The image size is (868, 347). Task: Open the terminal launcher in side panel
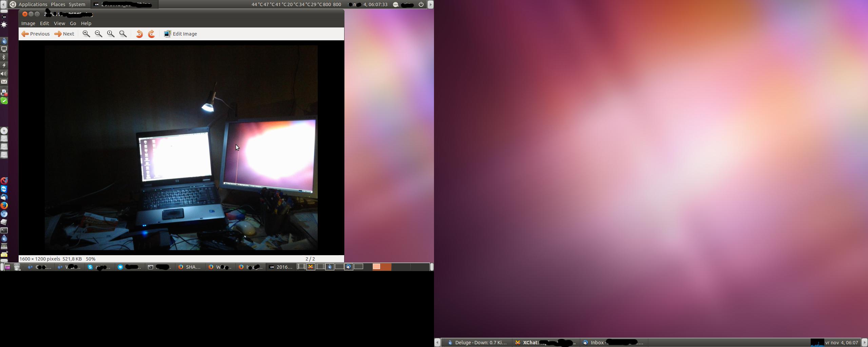click(x=4, y=230)
